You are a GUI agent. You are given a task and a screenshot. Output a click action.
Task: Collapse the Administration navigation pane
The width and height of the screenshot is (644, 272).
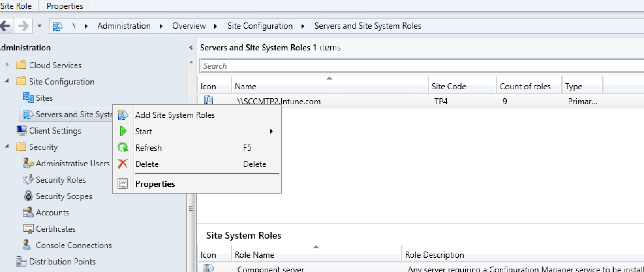[x=191, y=48]
